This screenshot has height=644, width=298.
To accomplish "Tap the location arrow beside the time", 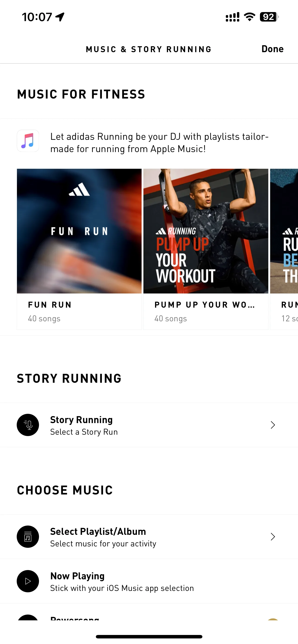I will pyautogui.click(x=60, y=17).
